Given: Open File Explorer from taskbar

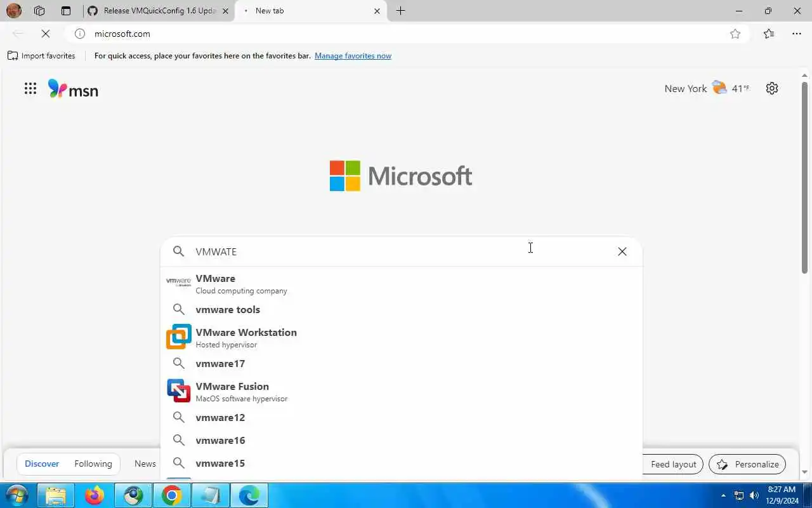Looking at the screenshot, I should [x=56, y=495].
